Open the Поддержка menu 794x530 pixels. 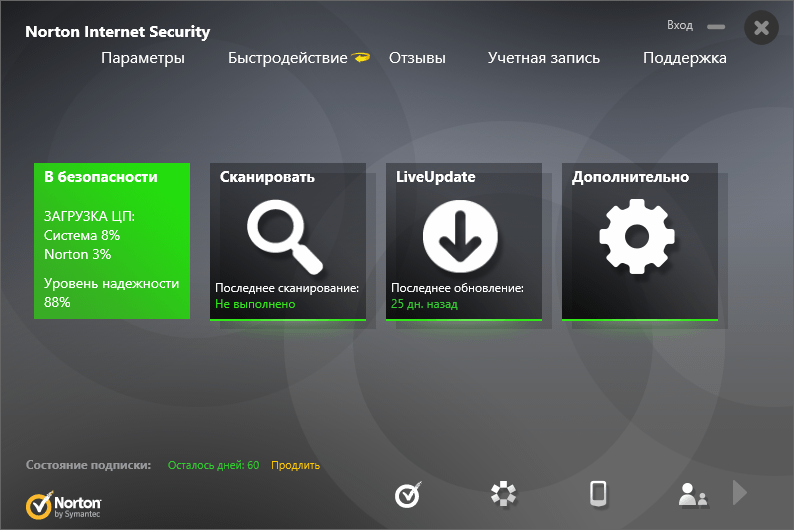click(685, 58)
